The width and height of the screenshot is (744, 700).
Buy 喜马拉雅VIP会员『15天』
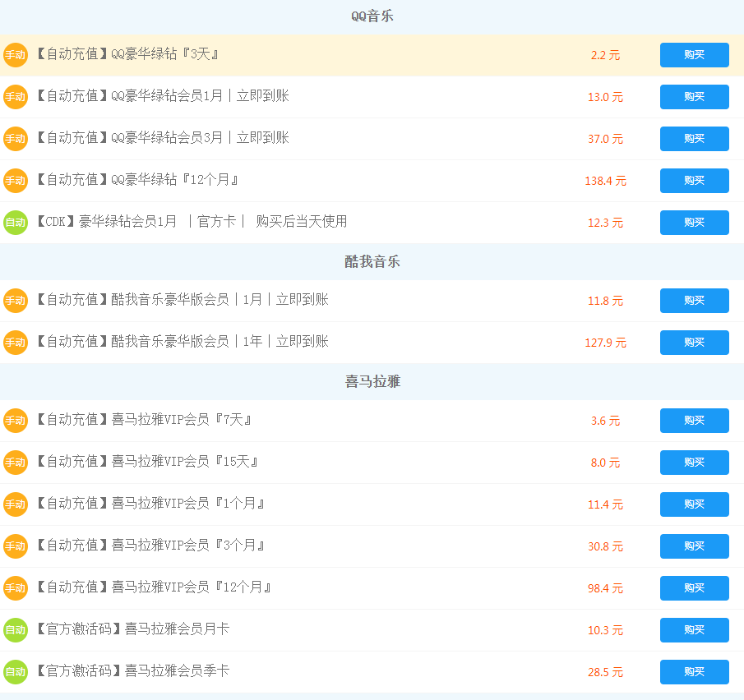(694, 463)
